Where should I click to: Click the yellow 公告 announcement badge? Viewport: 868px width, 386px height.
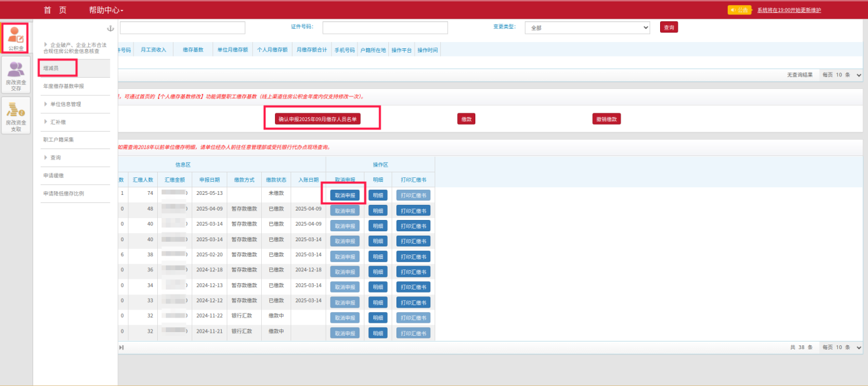(739, 10)
